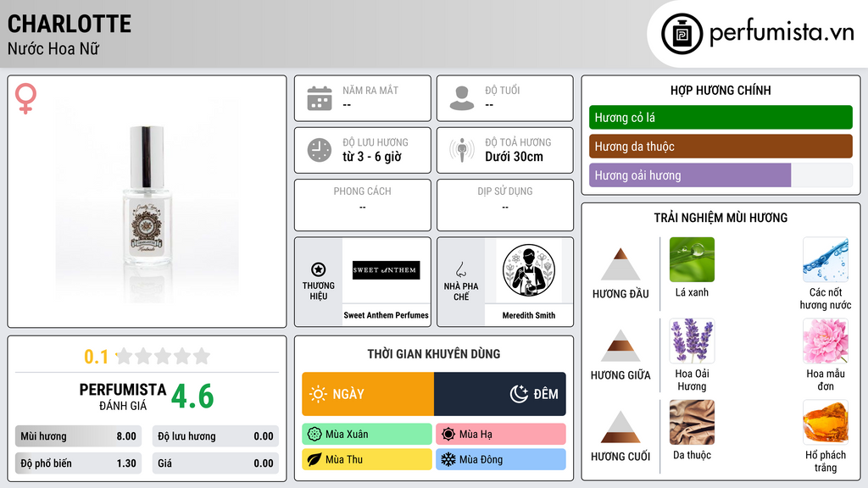This screenshot has width=868, height=488.
Task: Click the 0.1 user rating value
Action: [x=96, y=357]
